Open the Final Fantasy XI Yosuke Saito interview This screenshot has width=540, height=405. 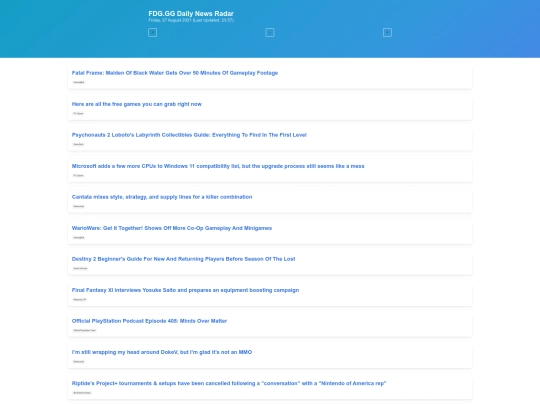pyautogui.click(x=185, y=290)
